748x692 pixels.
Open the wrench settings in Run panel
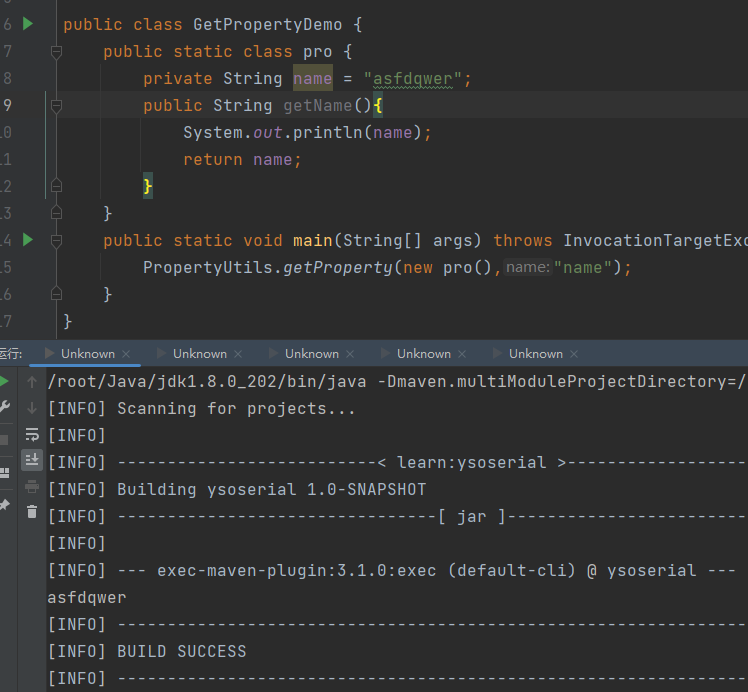(x=5, y=407)
